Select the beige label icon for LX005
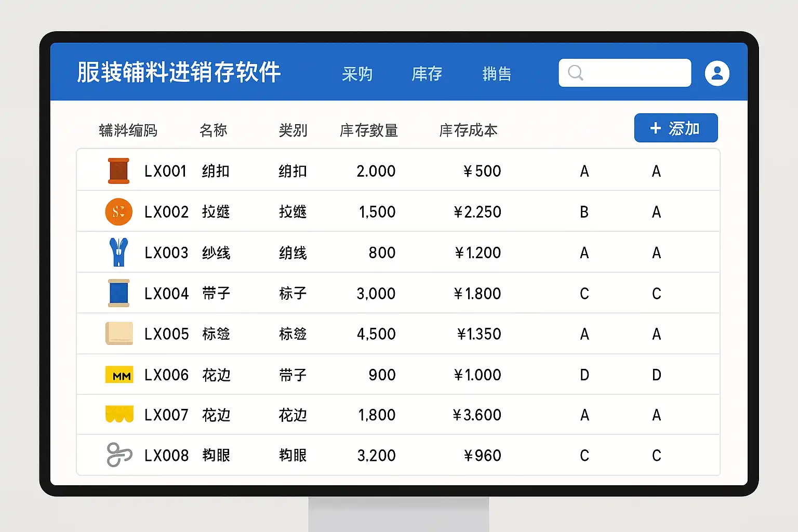Viewport: 798px width, 532px height. [119, 334]
